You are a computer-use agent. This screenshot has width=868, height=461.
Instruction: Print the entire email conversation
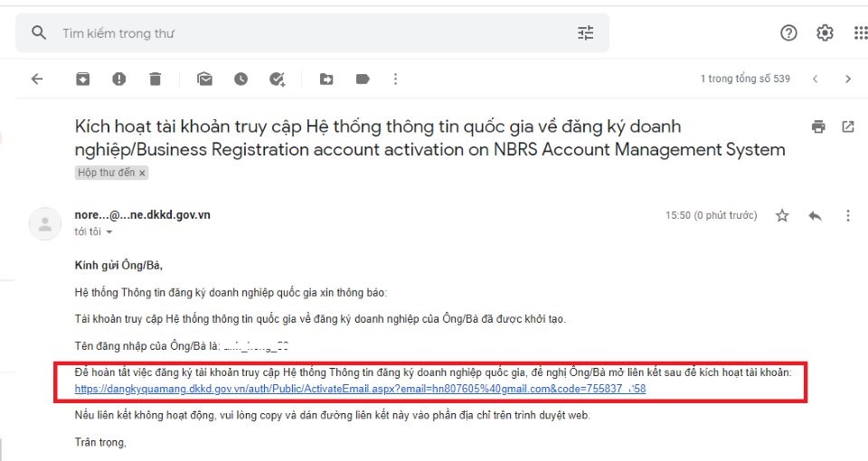pos(818,127)
